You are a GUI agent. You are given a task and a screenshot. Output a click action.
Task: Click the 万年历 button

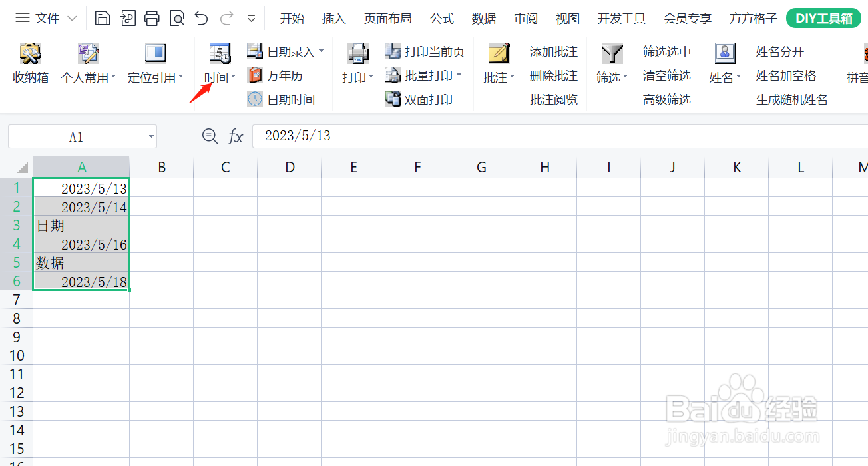point(275,75)
